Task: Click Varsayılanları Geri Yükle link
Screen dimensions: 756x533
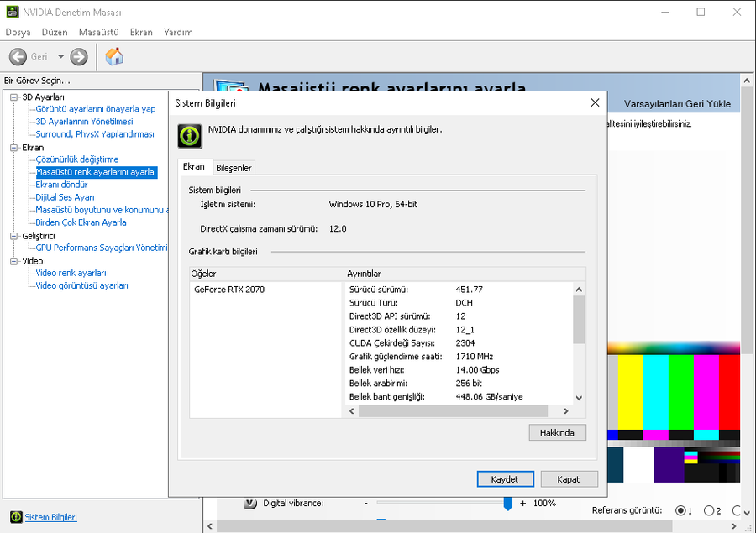Action: click(677, 104)
